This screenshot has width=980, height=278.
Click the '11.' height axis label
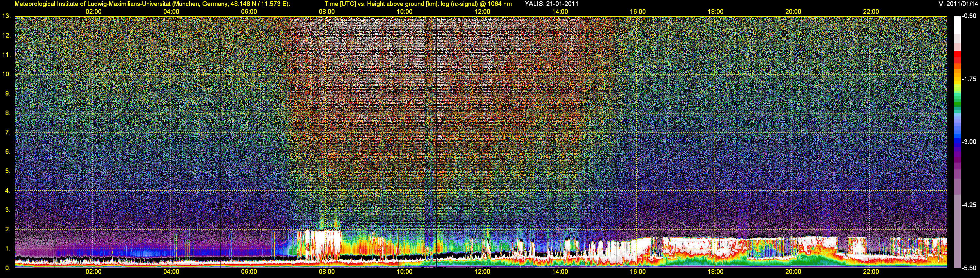click(6, 55)
